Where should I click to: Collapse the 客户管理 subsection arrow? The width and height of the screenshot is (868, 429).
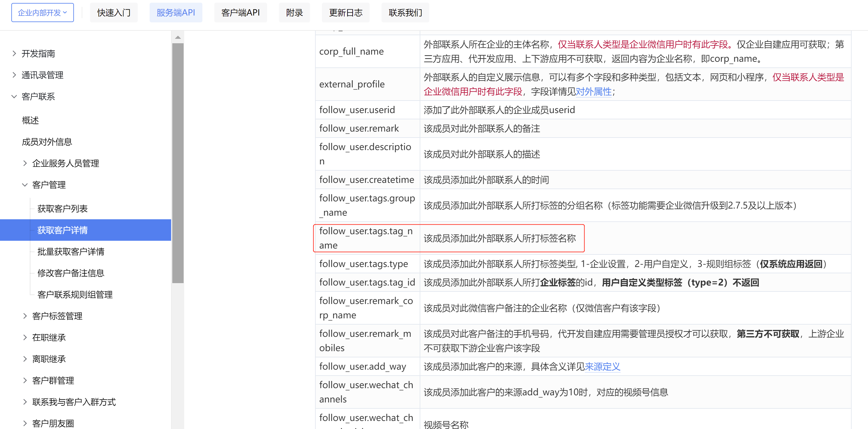[25, 185]
